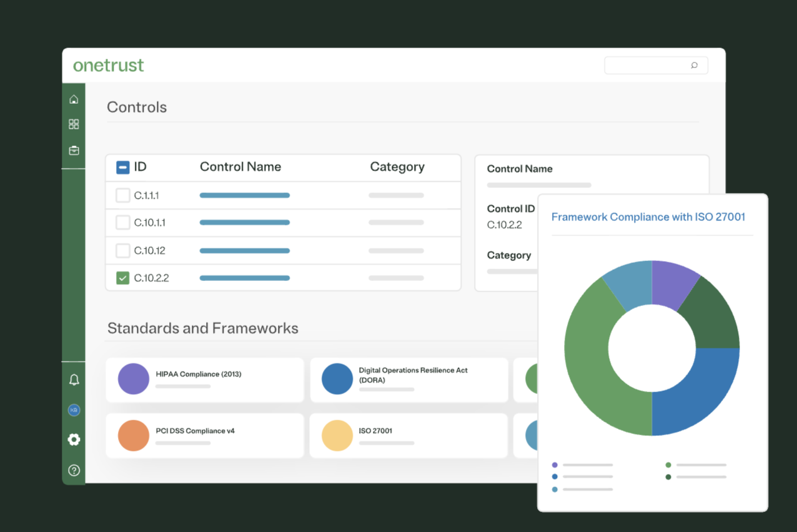Click the light green legend dot
The width and height of the screenshot is (797, 532).
668,465
